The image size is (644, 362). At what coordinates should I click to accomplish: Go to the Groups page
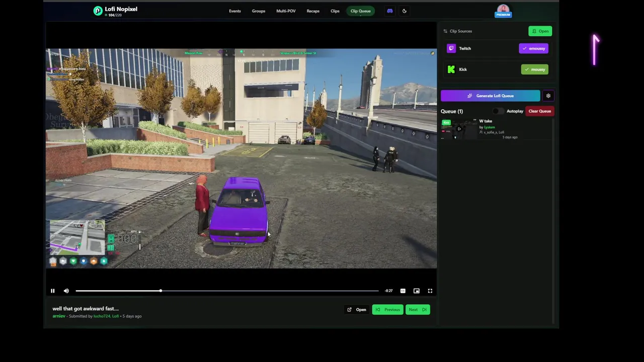[259, 11]
